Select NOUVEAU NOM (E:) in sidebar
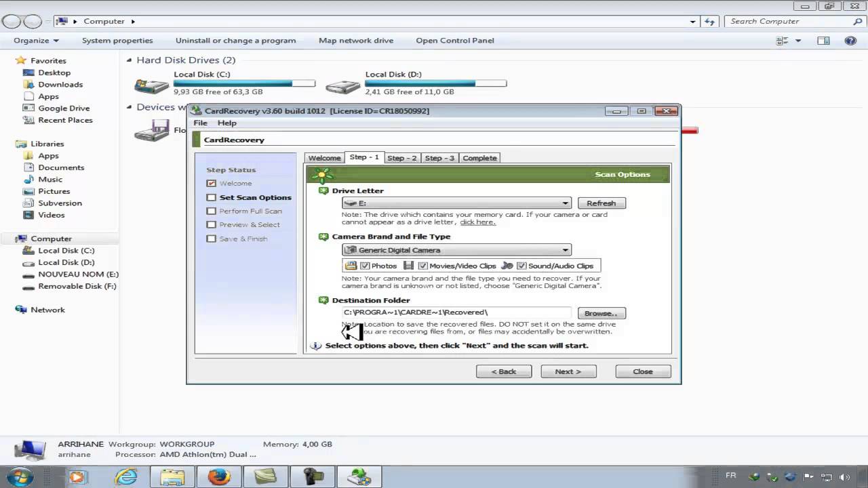The image size is (868, 488). pos(78,274)
